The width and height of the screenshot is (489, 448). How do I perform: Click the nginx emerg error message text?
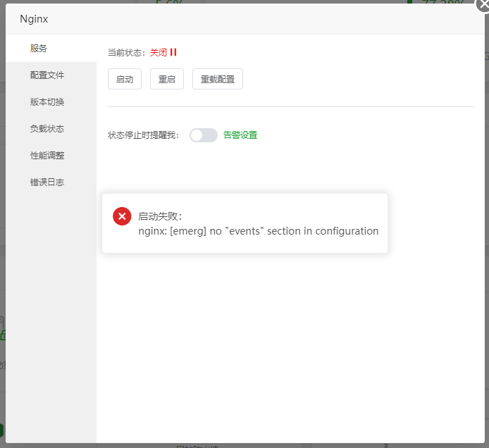(x=259, y=231)
